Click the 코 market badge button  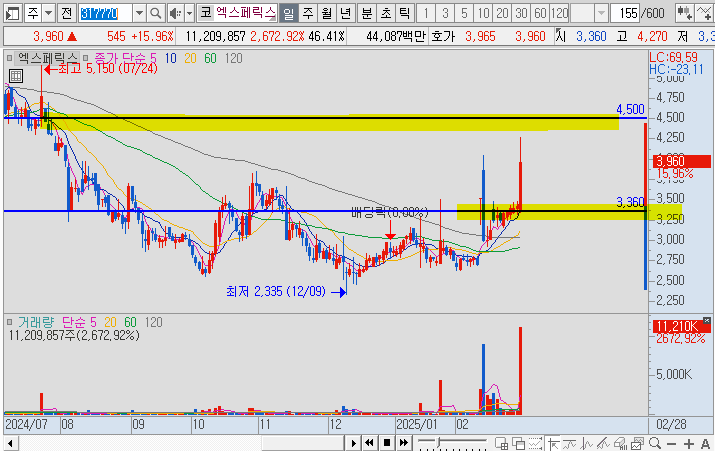pyautogui.click(x=206, y=13)
